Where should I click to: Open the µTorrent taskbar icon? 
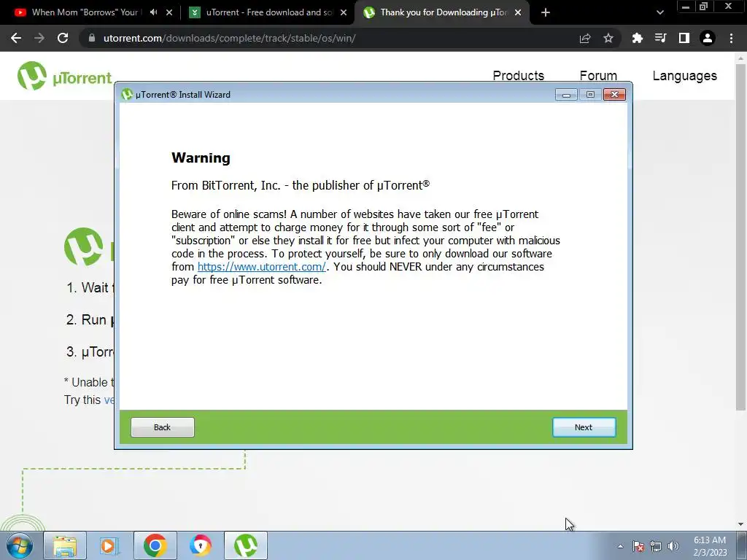tap(246, 545)
